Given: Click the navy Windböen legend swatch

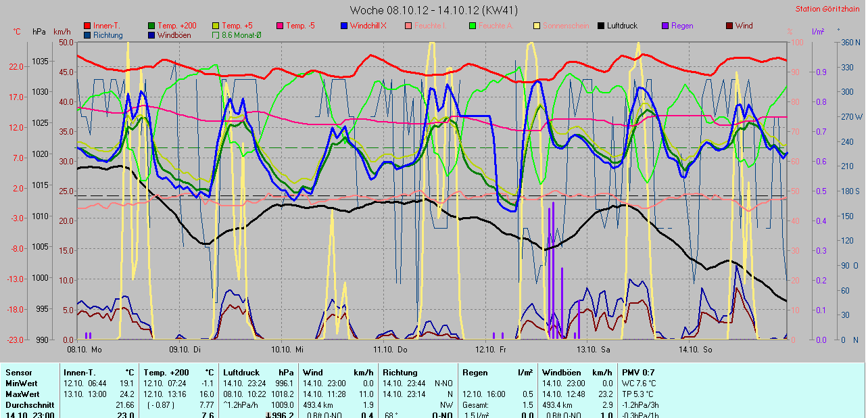Looking at the screenshot, I should tap(151, 34).
